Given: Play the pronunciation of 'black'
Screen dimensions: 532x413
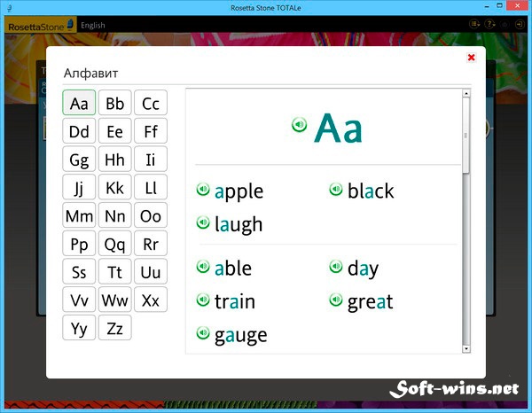Looking at the screenshot, I should [x=335, y=189].
